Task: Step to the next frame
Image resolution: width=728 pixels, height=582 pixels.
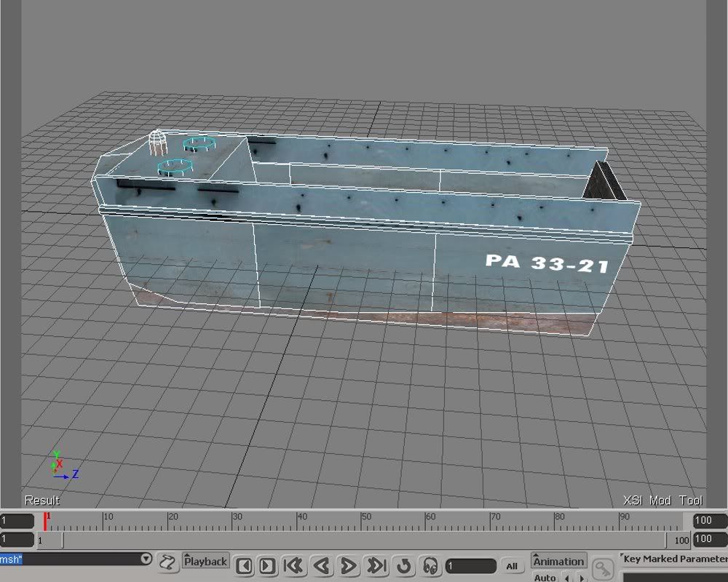Action: 266,566
